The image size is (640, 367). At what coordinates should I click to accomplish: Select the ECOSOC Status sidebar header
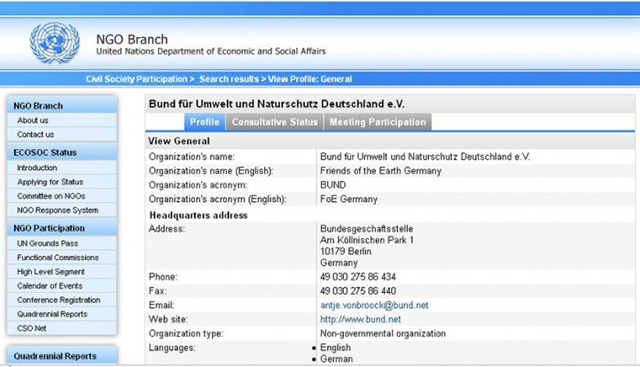click(x=62, y=152)
